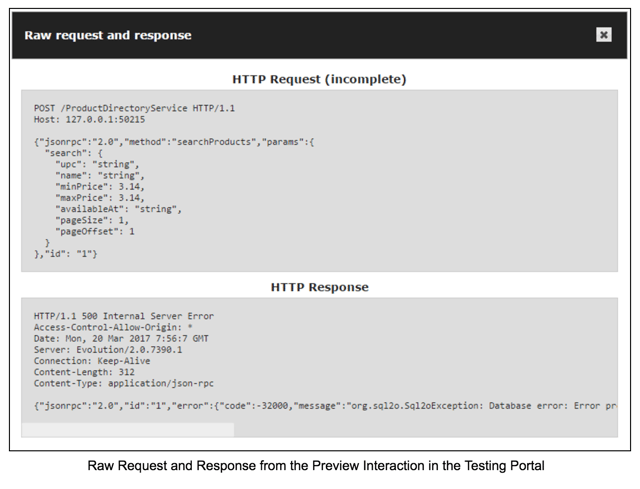Click the '"availableAt": "string",' line
The height and width of the screenshot is (489, 640).
pyautogui.click(x=118, y=209)
